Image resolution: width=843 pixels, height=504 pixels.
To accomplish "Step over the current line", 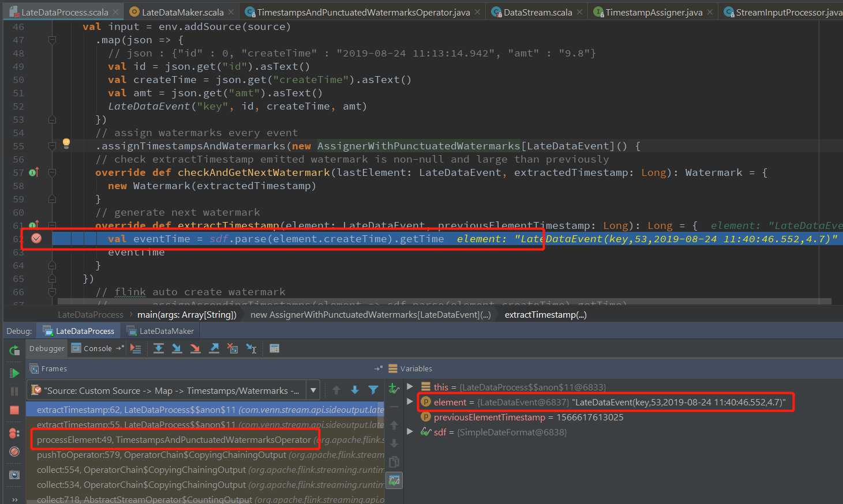I will tap(159, 348).
